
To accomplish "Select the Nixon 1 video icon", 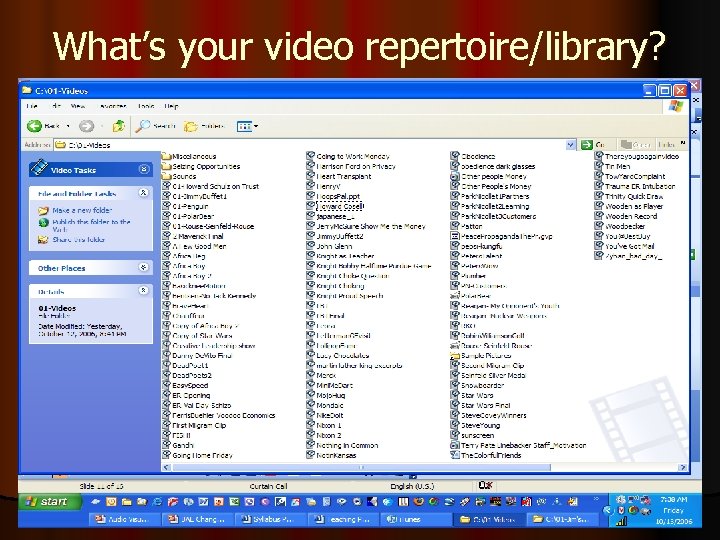I will point(311,425).
